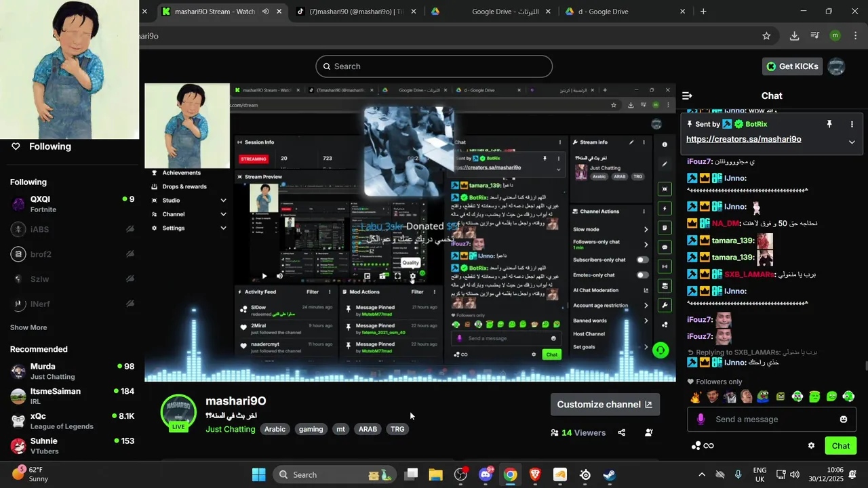Click the purple microphone icon in chat box
The image size is (868, 488).
[x=701, y=420]
